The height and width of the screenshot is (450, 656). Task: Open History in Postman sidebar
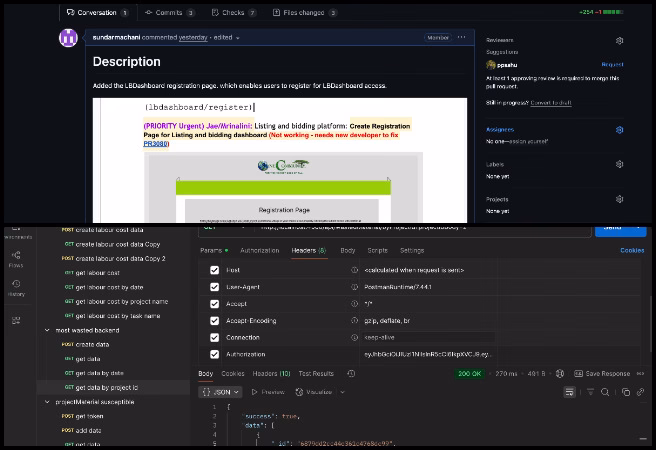[16, 288]
